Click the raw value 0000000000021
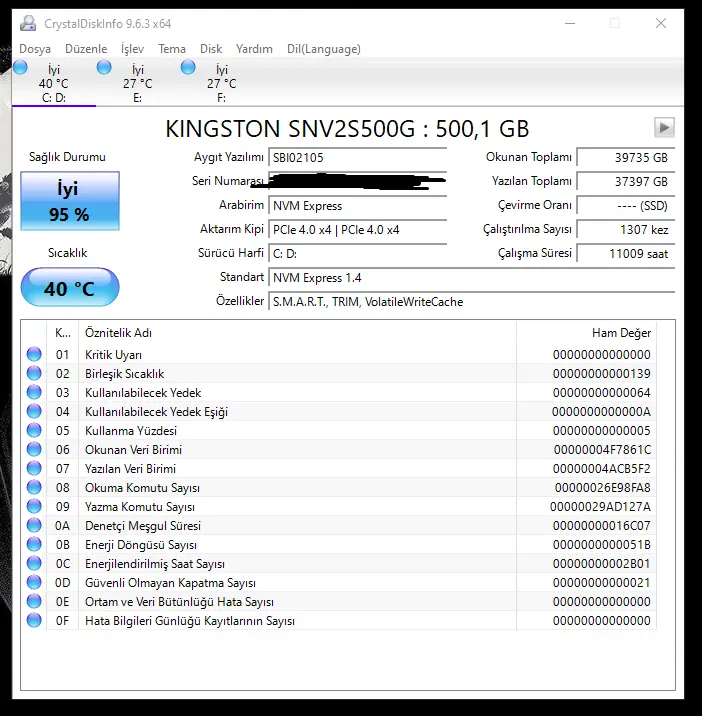This screenshot has height=716, width=702. [x=602, y=583]
